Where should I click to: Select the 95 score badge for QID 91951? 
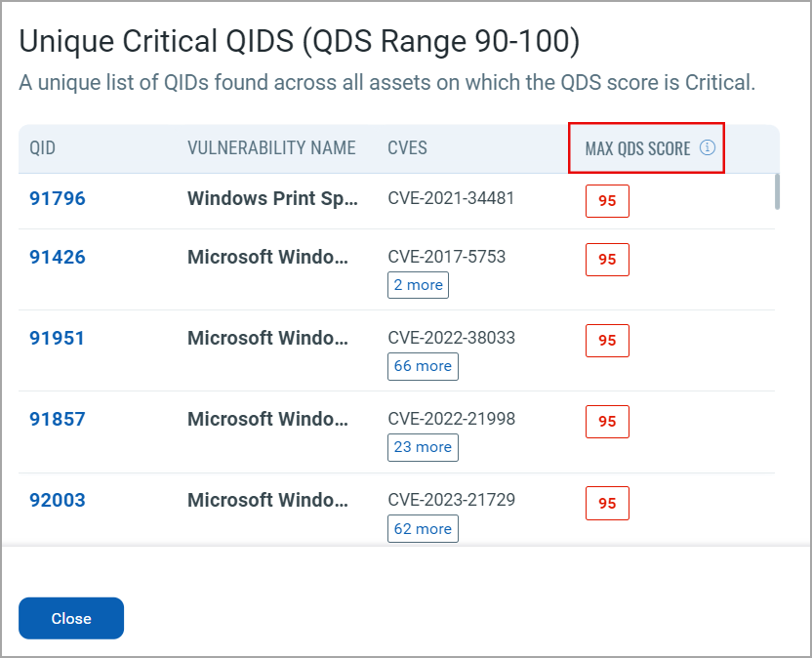click(x=607, y=341)
